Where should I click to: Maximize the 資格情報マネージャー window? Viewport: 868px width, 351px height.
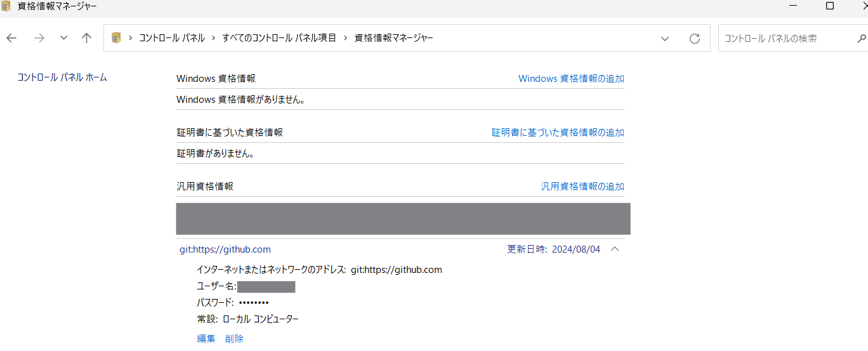click(x=830, y=6)
